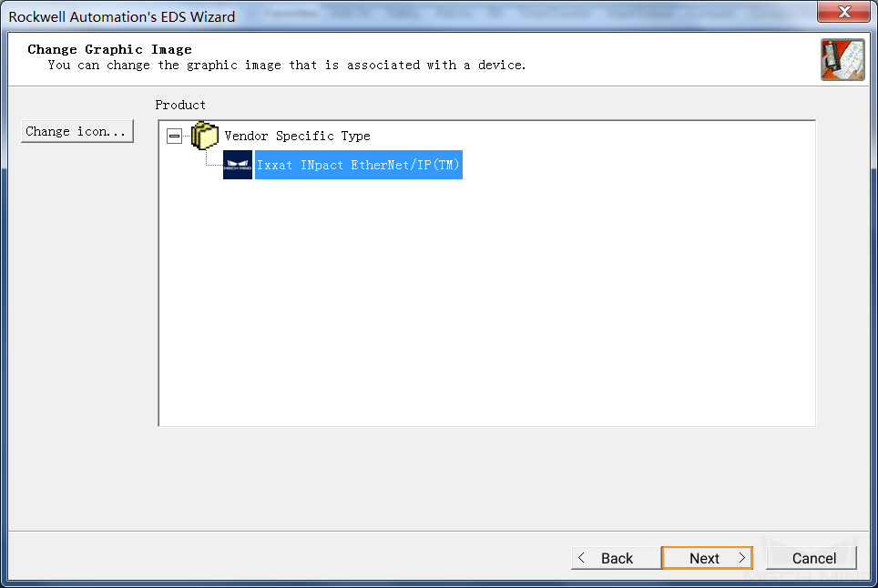Click the EDS Wizard graphic in header

click(842, 59)
